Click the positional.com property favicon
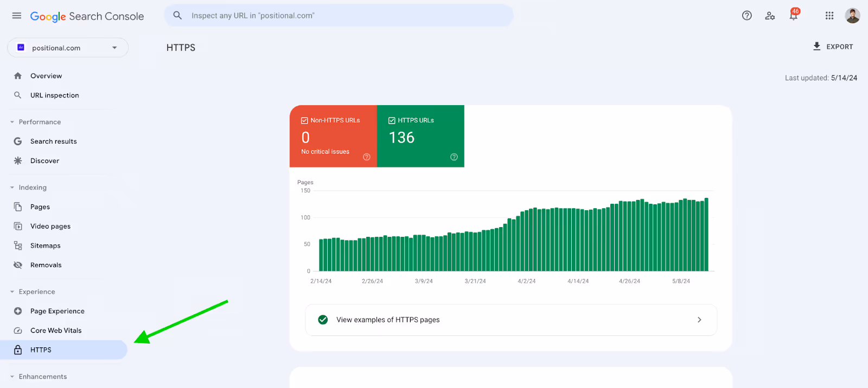The image size is (868, 388). (x=21, y=47)
